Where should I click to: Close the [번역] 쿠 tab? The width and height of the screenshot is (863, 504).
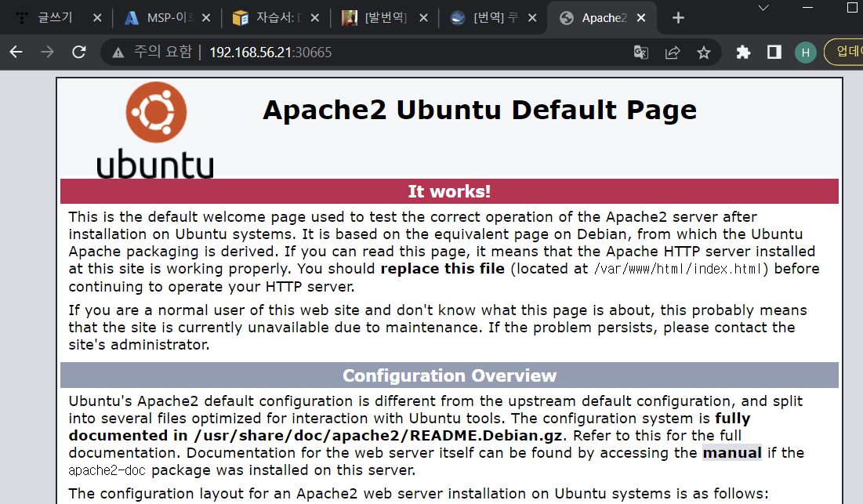click(533, 18)
